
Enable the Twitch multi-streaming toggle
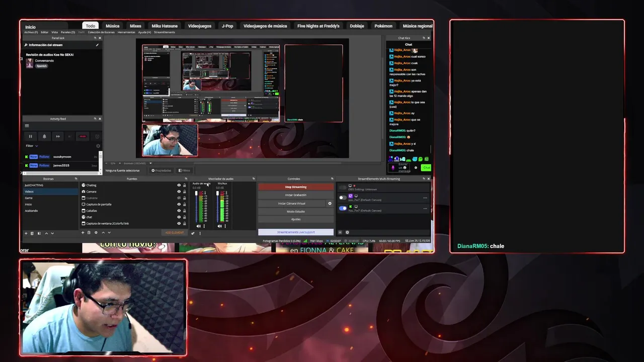pos(343,198)
